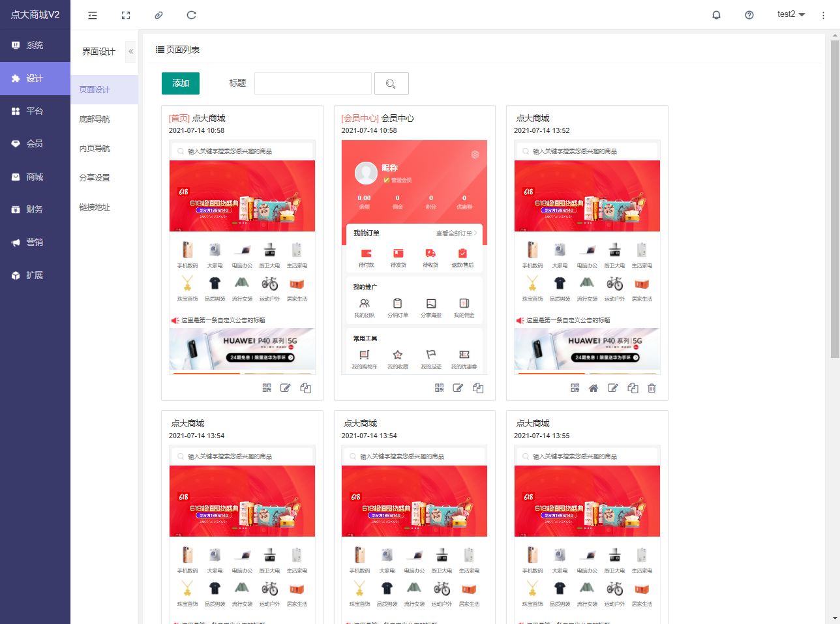The width and height of the screenshot is (840, 624).
Task: Open preview thumbnail of 会员中心 page
Action: [x=414, y=257]
